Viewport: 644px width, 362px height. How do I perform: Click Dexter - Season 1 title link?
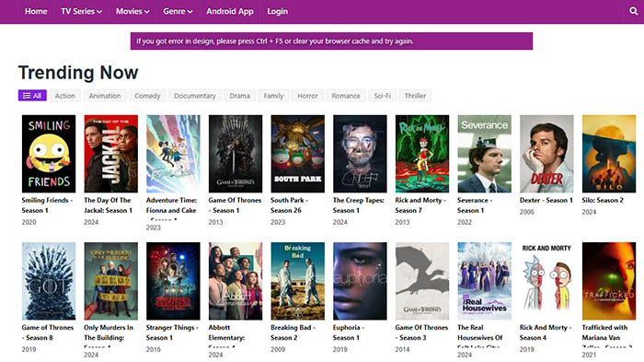[546, 200]
